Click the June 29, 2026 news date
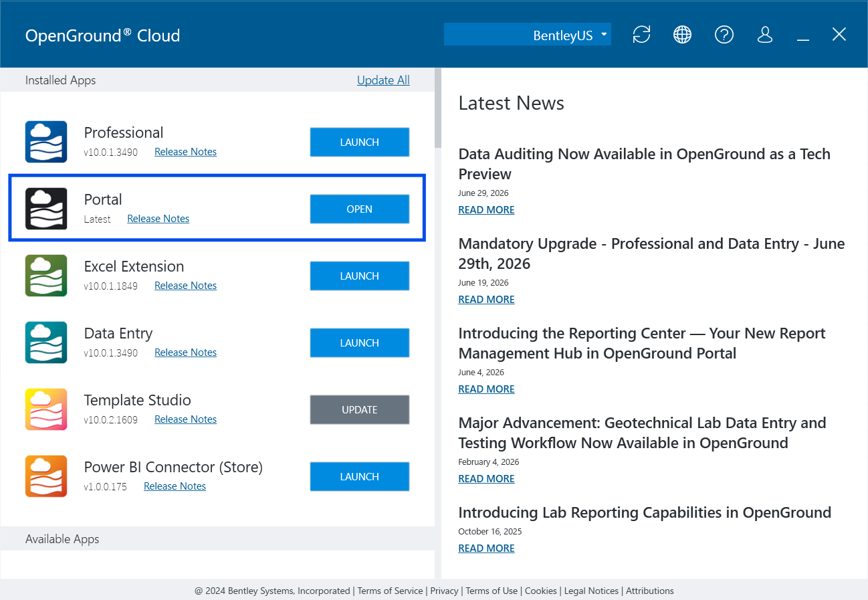 point(483,193)
